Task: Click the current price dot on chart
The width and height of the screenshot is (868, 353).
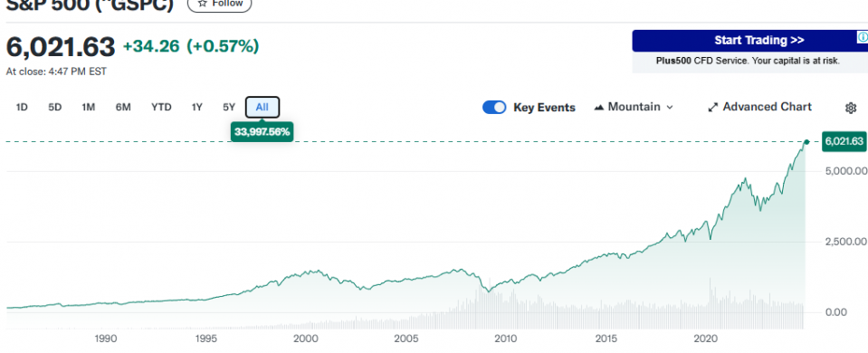Action: pyautogui.click(x=806, y=142)
